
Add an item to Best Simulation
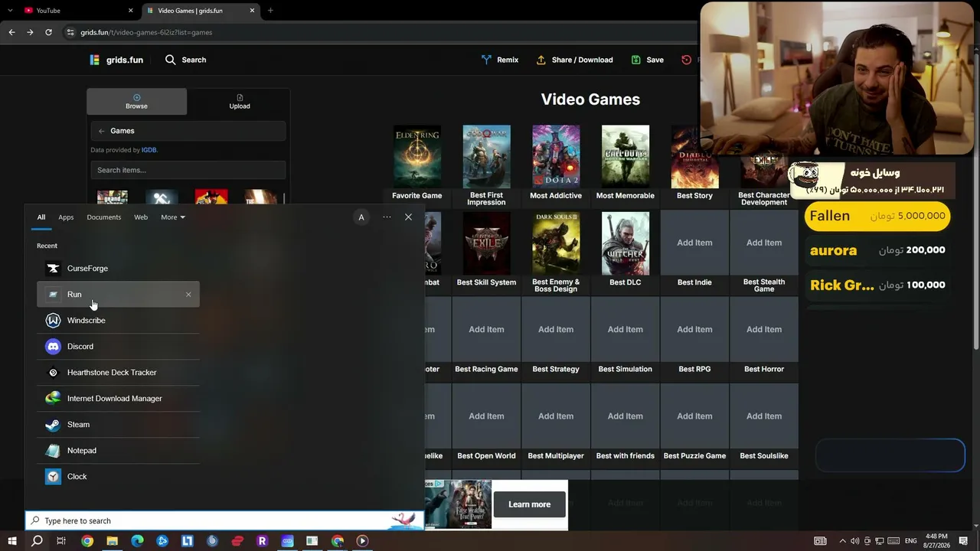(x=626, y=329)
